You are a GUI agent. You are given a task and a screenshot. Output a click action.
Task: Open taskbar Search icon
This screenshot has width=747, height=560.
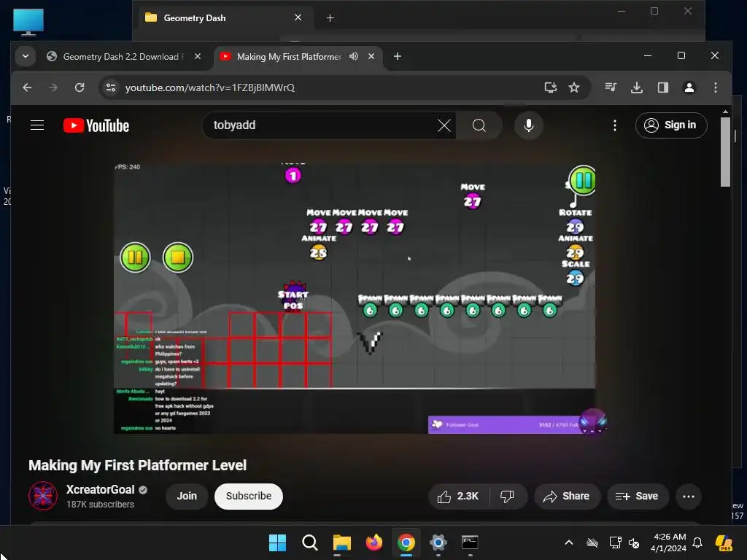[x=309, y=542]
